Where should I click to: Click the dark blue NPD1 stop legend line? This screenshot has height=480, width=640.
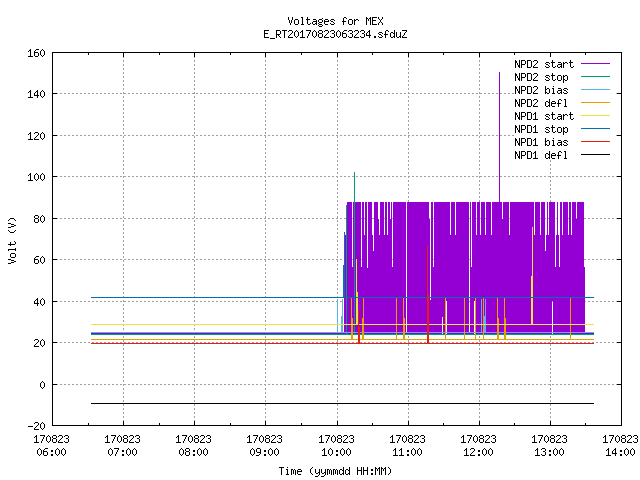coord(595,129)
